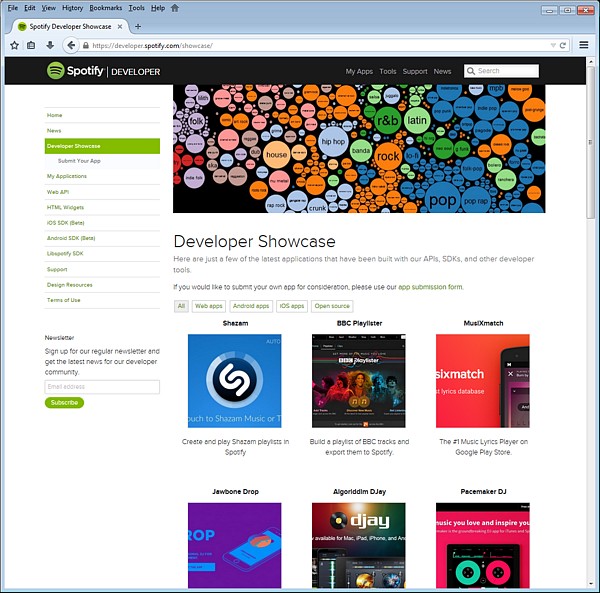
Task: Click the BBC Playlister title
Action: 359,323
